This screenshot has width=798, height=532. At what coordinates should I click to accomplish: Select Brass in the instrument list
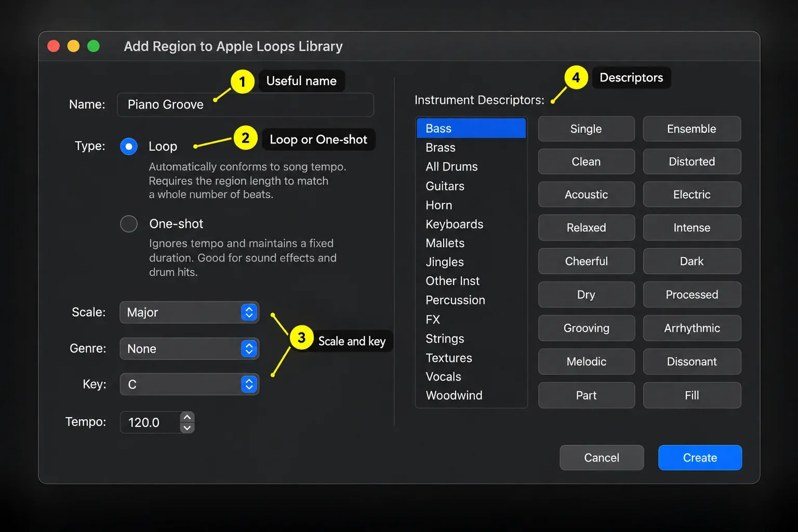[x=471, y=148]
